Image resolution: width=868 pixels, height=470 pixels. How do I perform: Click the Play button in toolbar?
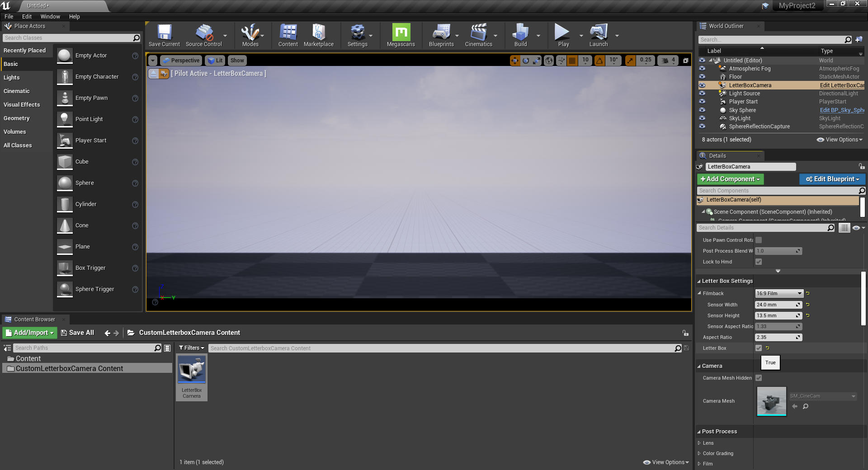point(563,35)
